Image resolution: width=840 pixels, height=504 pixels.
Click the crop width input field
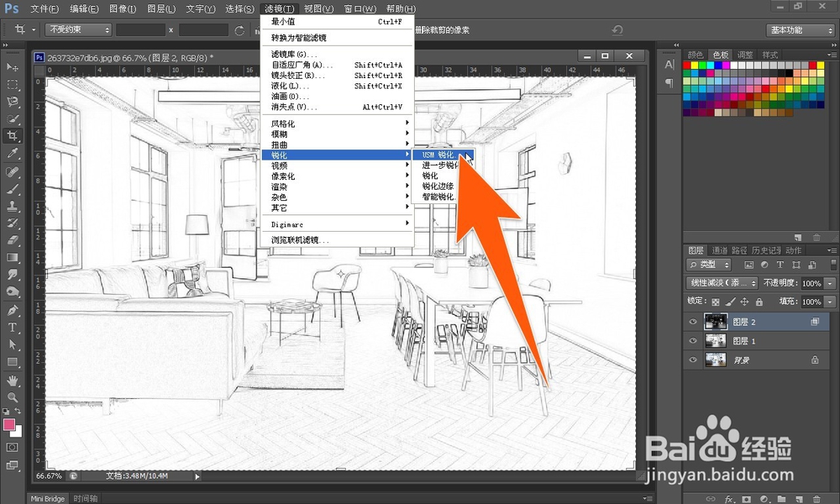pyautogui.click(x=140, y=30)
